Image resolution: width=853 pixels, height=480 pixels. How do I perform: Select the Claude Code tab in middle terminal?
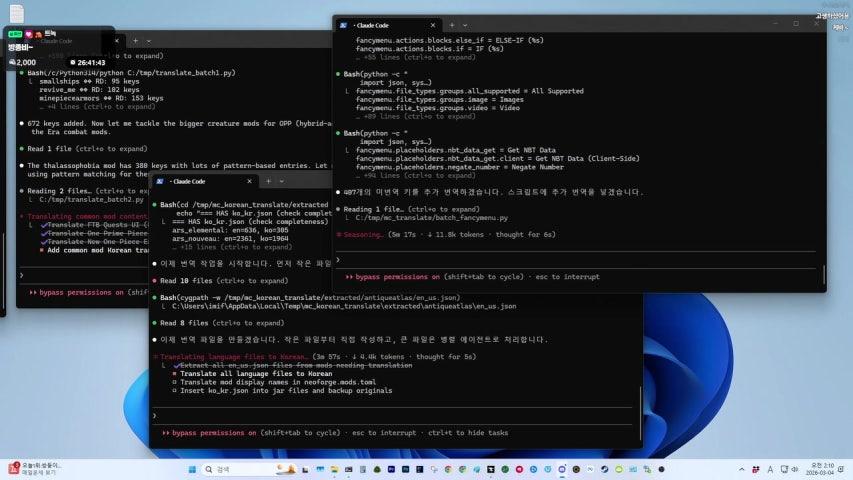pos(195,181)
